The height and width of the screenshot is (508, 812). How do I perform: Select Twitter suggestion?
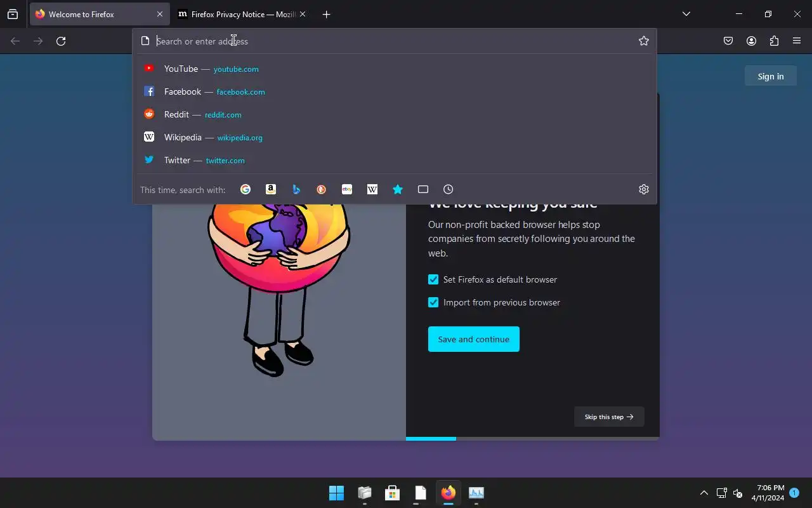(395, 160)
